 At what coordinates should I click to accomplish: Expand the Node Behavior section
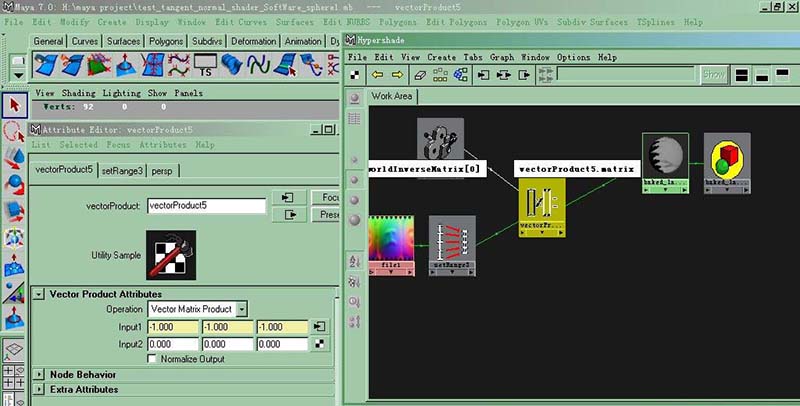pyautogui.click(x=39, y=375)
